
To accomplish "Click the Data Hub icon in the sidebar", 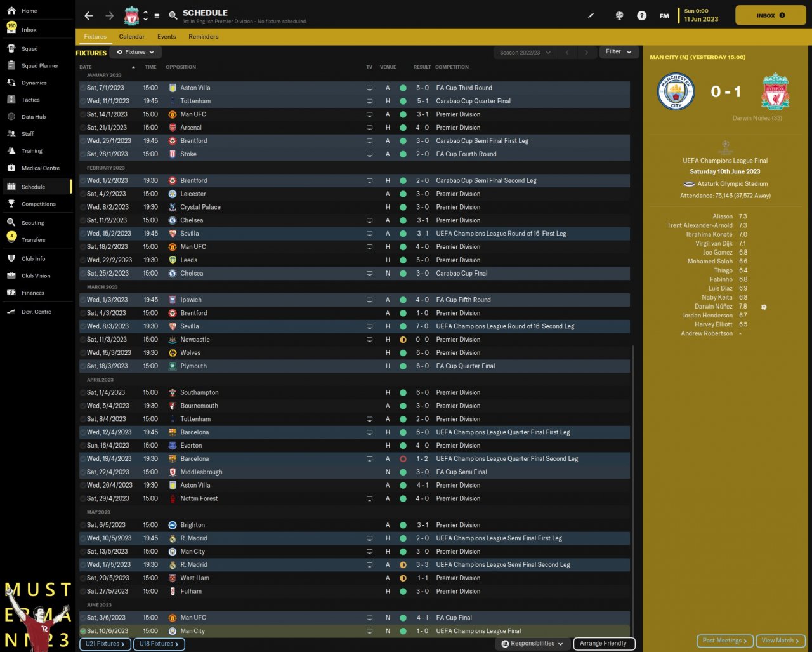I will (11, 117).
